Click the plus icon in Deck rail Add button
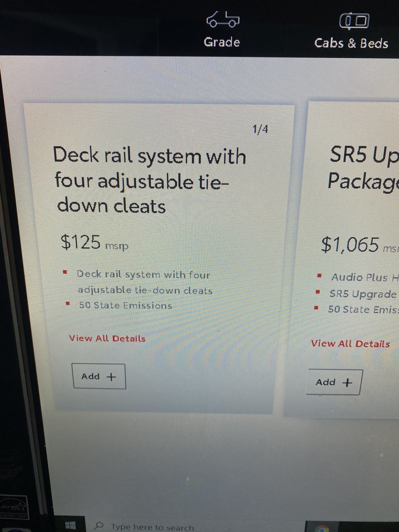This screenshot has width=399, height=532. [111, 377]
